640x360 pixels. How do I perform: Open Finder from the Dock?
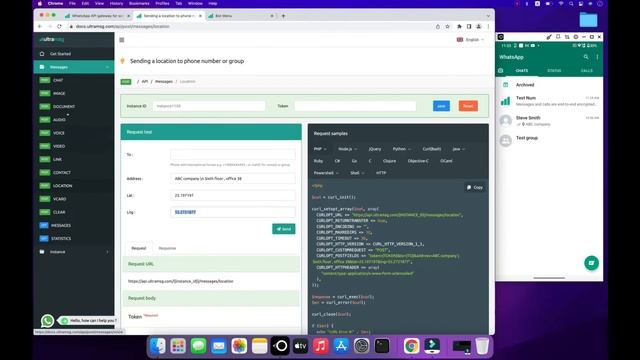pyautogui.click(x=158, y=346)
